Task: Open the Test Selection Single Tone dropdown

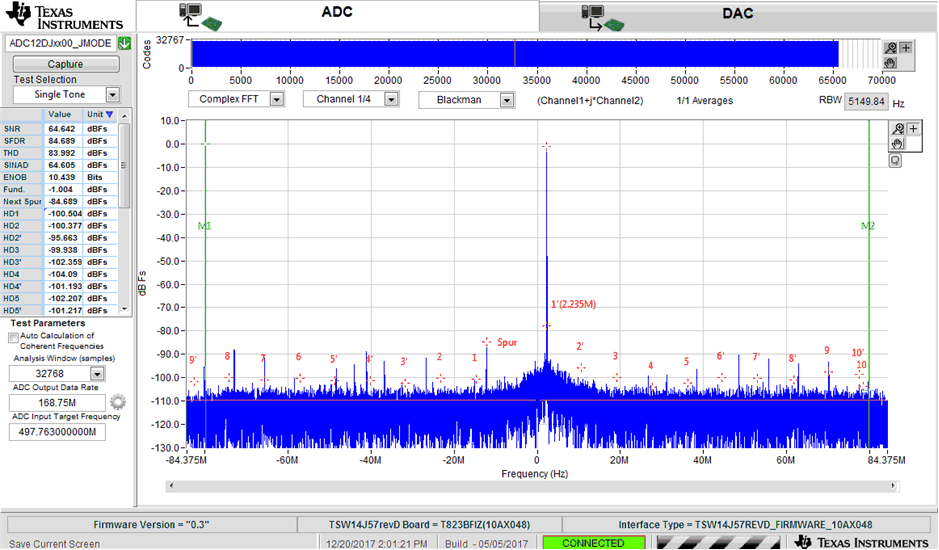Action: 113,95
